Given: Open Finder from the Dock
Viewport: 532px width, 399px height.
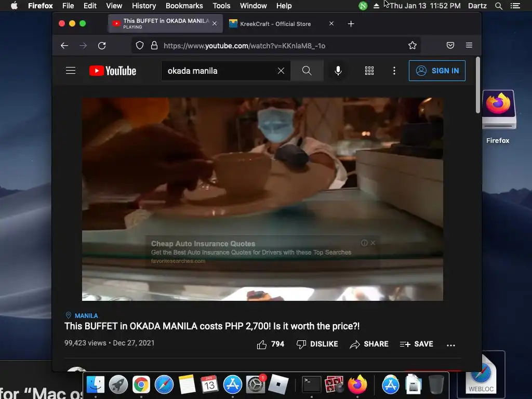Looking at the screenshot, I should [x=96, y=384].
